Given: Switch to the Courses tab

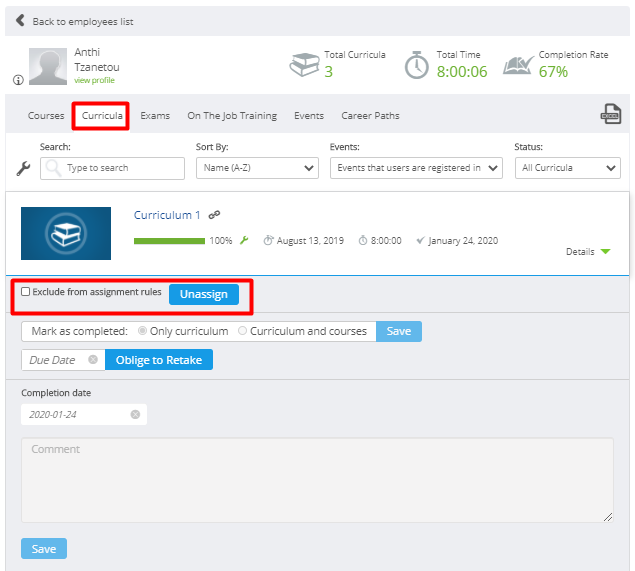Looking at the screenshot, I should 46,115.
